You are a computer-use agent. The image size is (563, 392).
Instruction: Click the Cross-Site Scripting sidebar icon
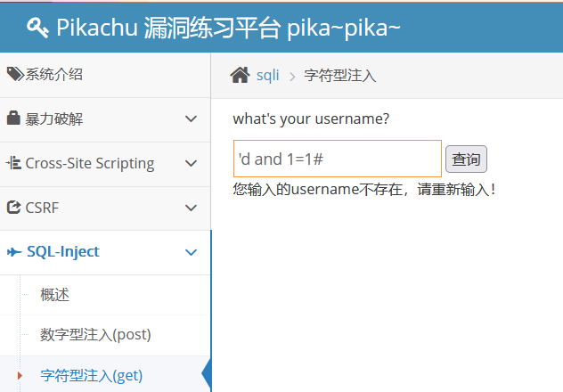(13, 163)
